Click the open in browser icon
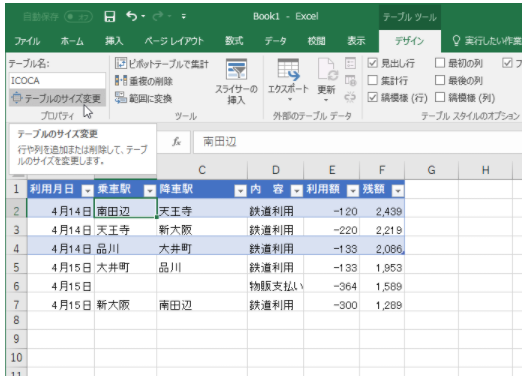The height and width of the screenshot is (376, 524). (x=350, y=81)
